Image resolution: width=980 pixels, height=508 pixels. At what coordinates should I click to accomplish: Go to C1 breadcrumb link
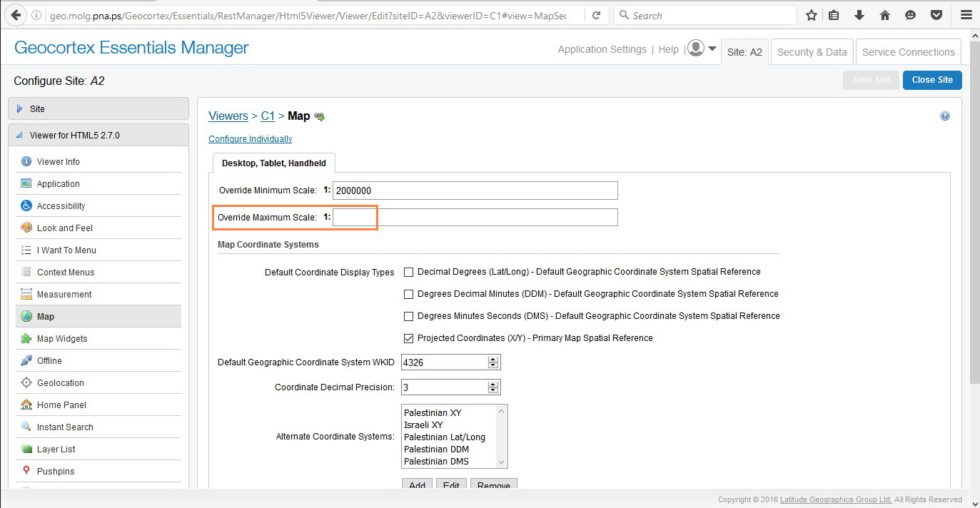pyautogui.click(x=268, y=116)
